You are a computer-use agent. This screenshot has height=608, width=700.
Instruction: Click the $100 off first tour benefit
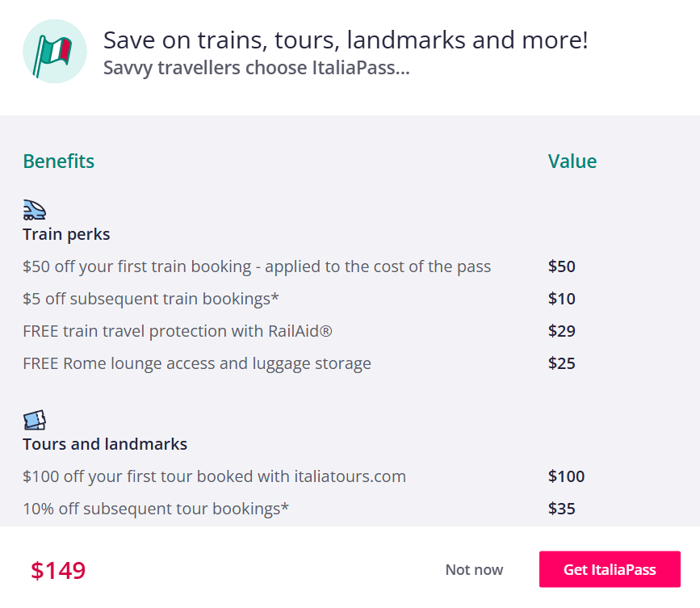214,476
